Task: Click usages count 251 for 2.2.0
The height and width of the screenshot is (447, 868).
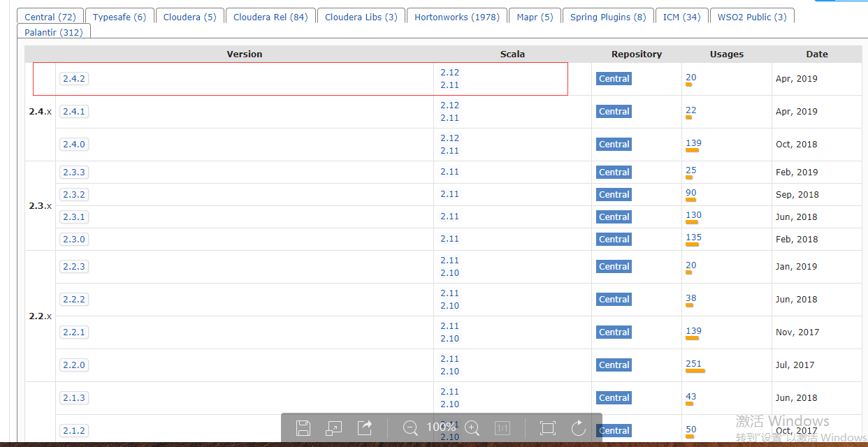Action: click(x=693, y=364)
